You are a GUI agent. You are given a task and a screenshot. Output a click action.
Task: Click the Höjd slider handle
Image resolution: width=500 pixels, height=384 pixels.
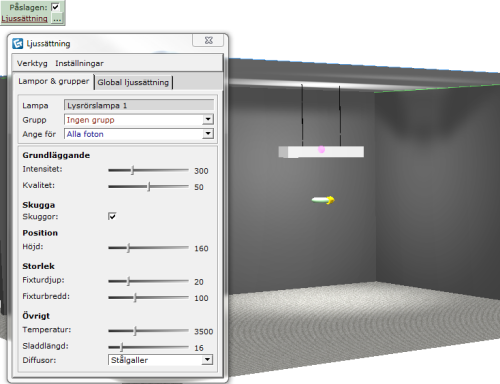[129, 248]
